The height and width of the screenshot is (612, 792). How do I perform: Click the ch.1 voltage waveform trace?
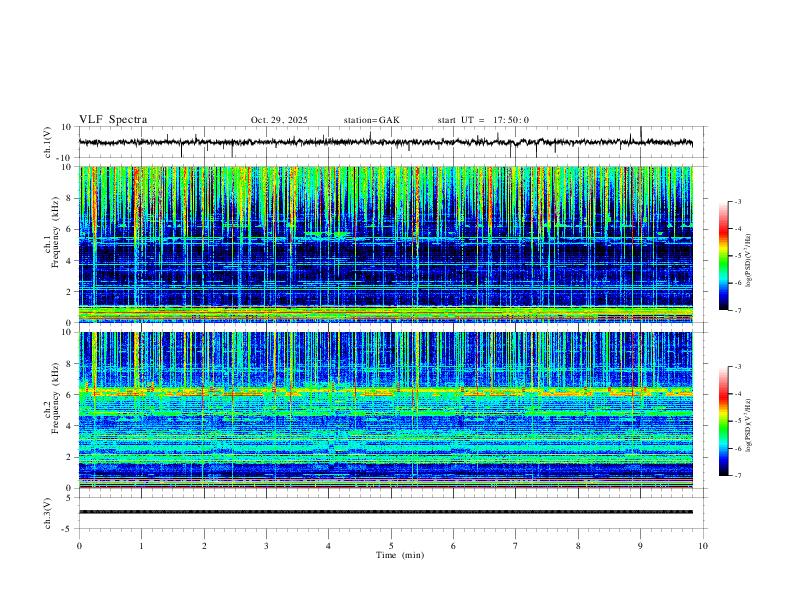pos(386,142)
